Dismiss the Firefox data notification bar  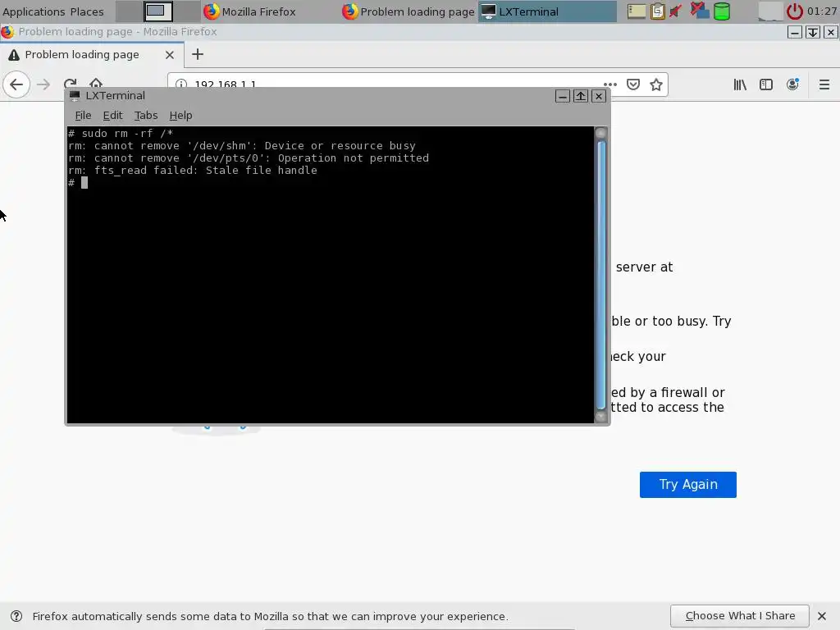click(822, 615)
